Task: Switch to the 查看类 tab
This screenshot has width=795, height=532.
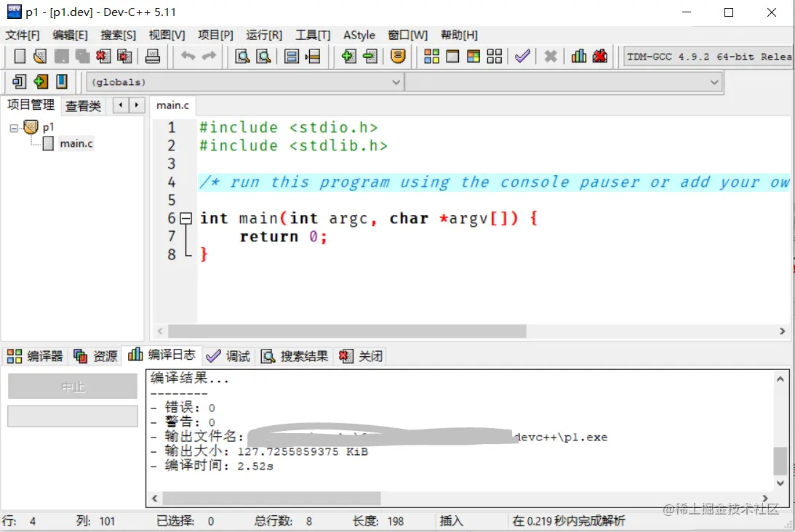Action: click(83, 106)
